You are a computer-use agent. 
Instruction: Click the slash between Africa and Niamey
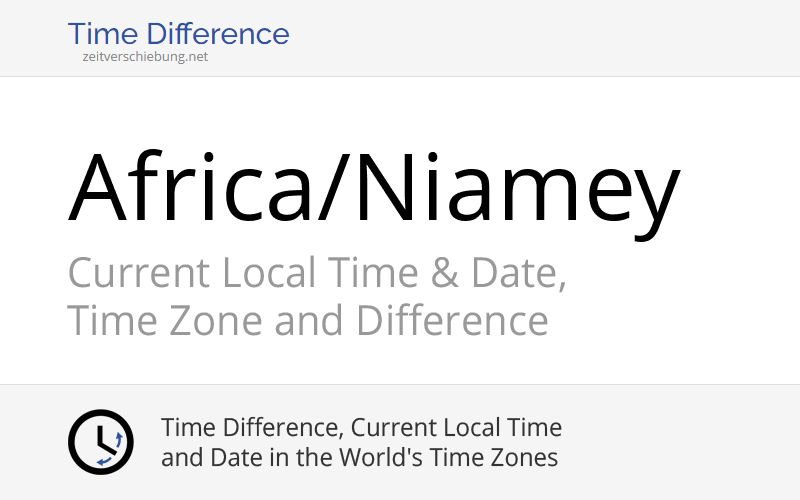tap(331, 190)
